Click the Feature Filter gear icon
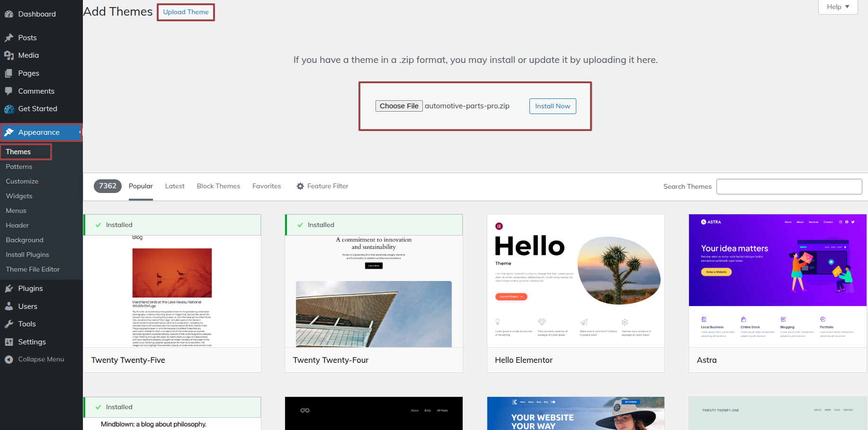This screenshot has width=868, height=430. point(300,186)
